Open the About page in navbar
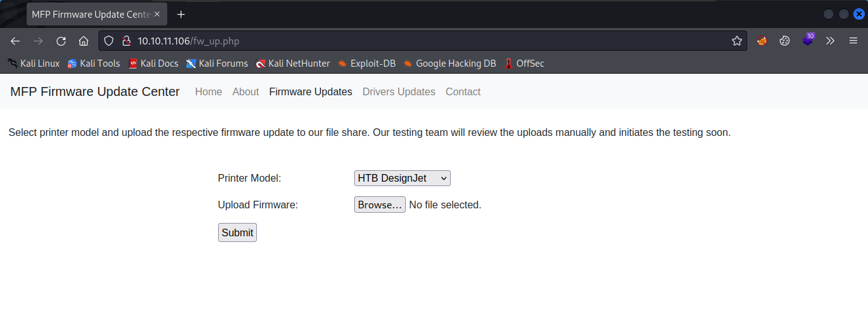 click(245, 91)
